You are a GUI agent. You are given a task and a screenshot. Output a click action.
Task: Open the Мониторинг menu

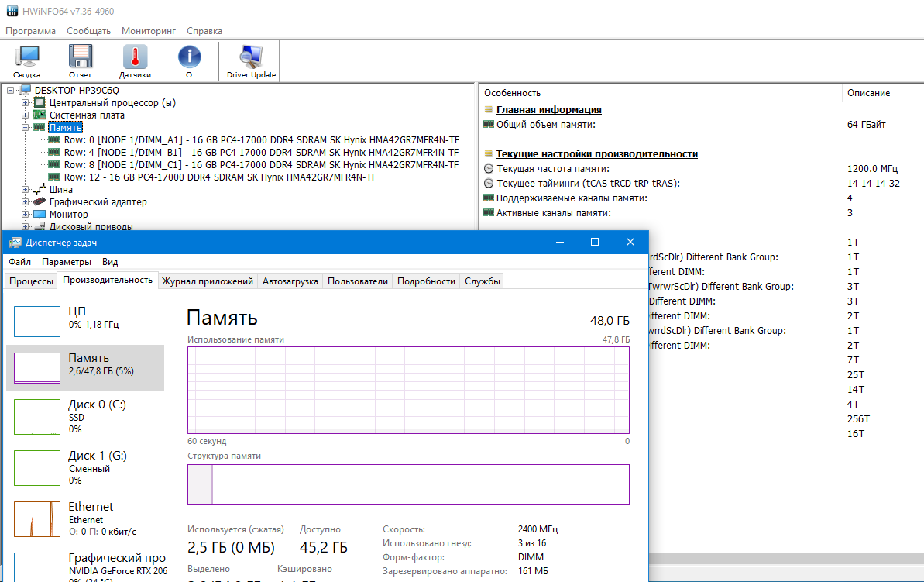tap(149, 31)
